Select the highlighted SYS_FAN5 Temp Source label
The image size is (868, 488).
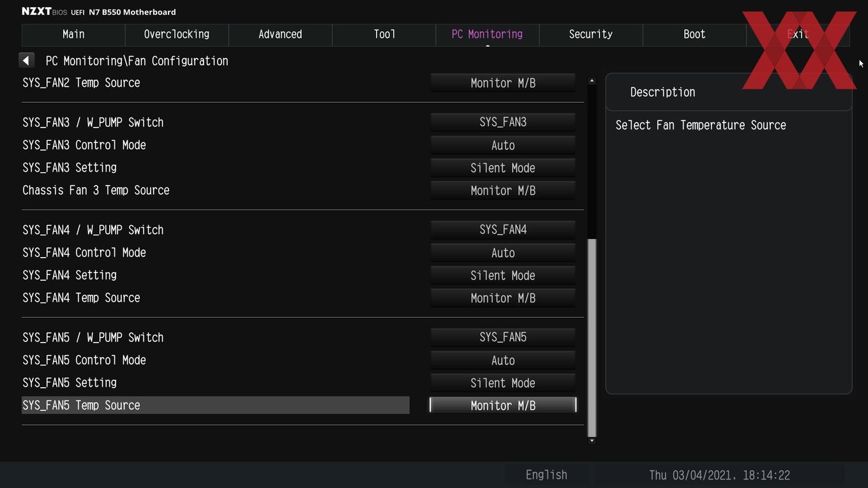point(216,405)
